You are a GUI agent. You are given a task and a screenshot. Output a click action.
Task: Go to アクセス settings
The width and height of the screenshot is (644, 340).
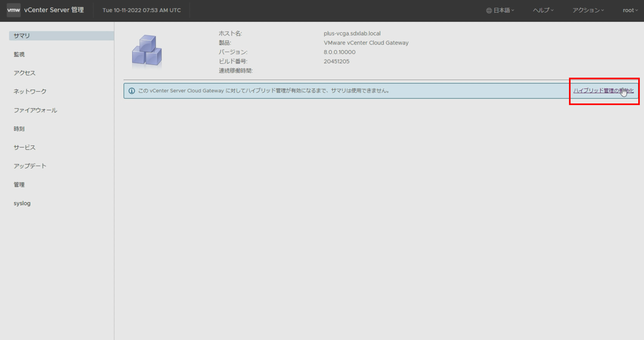click(x=24, y=73)
